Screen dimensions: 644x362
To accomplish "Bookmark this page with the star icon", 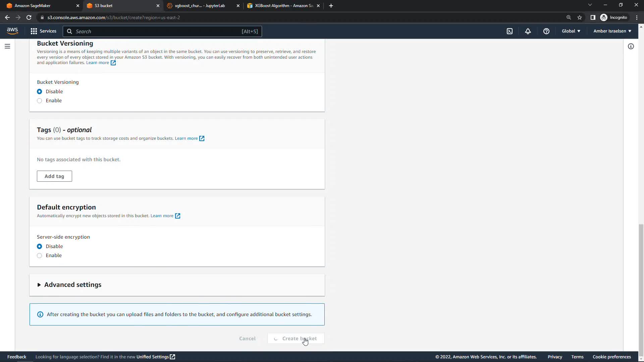I will (x=580, y=17).
